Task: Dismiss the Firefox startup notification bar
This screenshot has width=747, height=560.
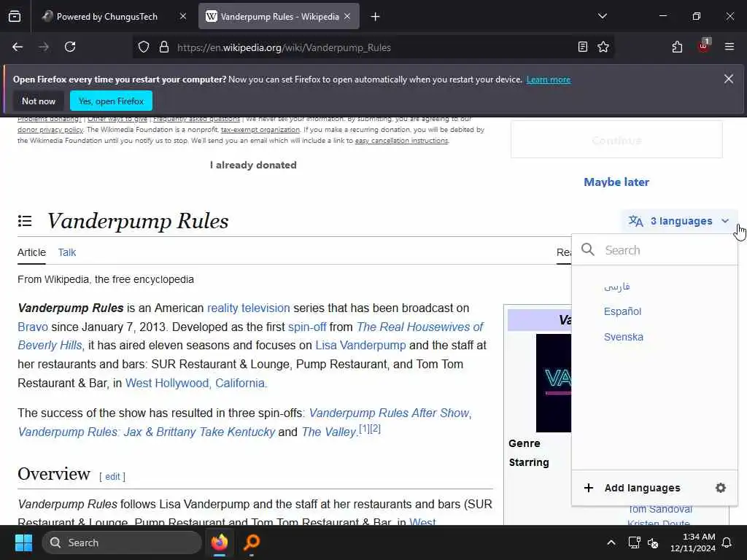Action: pyautogui.click(x=729, y=79)
